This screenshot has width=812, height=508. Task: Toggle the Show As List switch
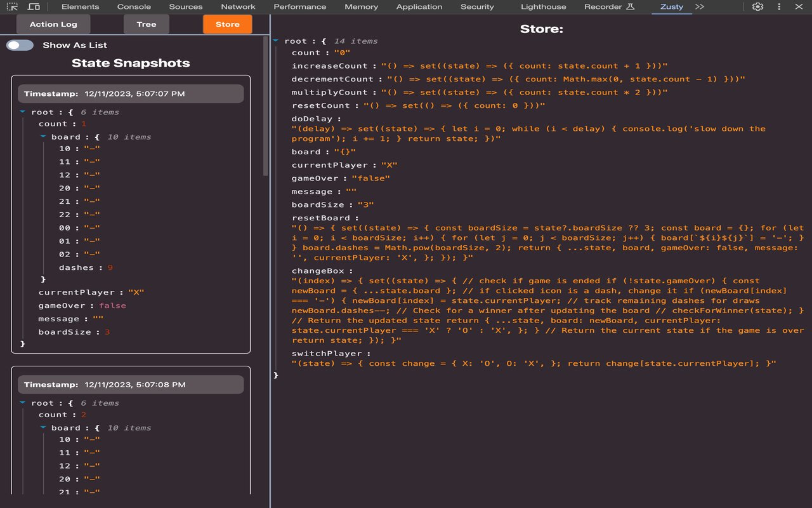[x=20, y=45]
